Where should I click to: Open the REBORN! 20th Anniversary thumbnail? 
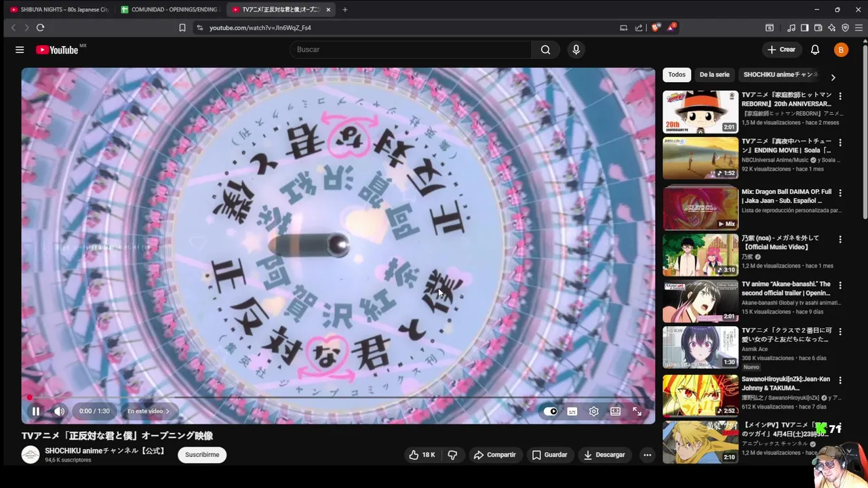point(701,112)
